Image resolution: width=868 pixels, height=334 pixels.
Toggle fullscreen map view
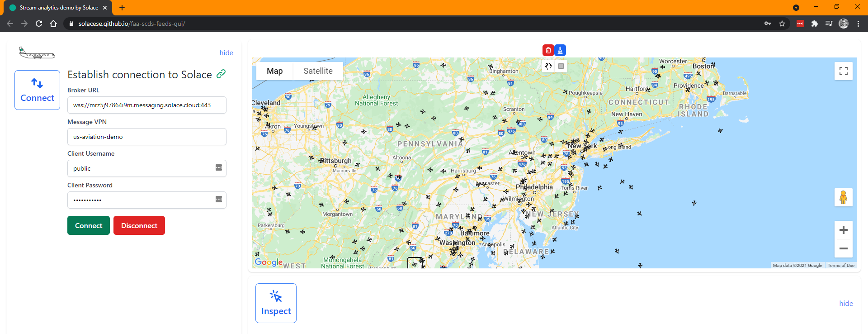click(843, 71)
